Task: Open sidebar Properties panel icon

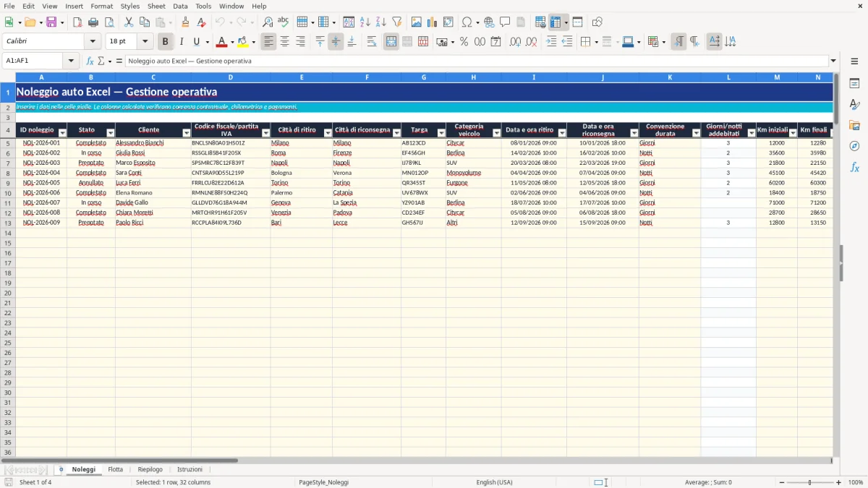Action: [854, 83]
